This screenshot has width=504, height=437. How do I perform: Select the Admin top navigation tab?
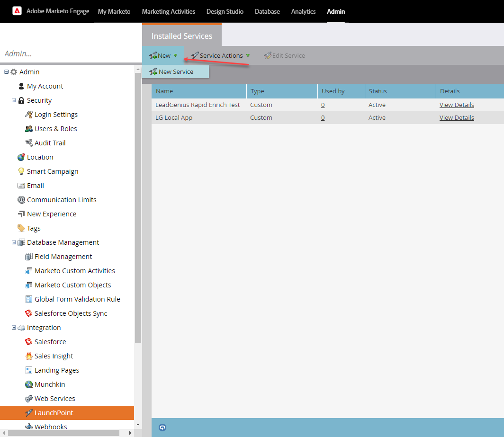click(x=335, y=11)
